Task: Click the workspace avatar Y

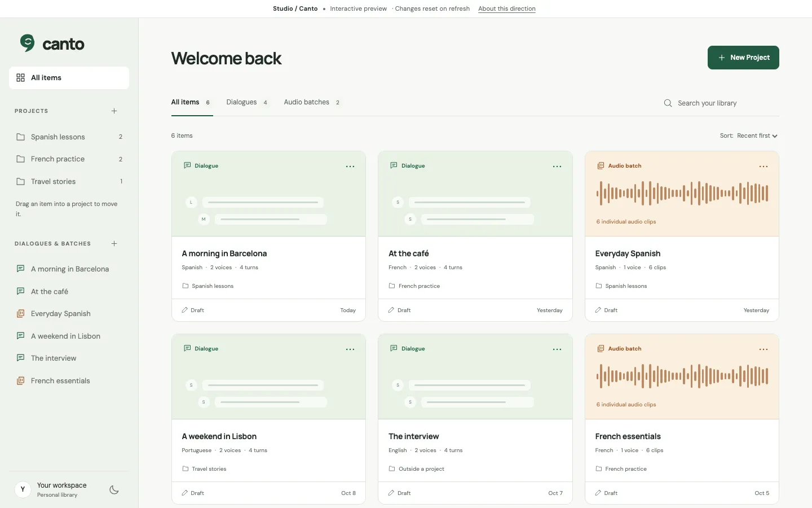Action: point(23,489)
